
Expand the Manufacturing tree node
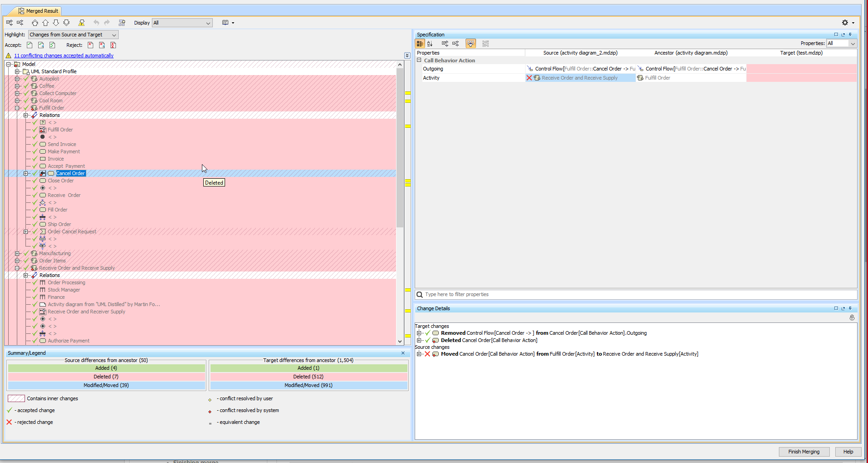(17, 253)
